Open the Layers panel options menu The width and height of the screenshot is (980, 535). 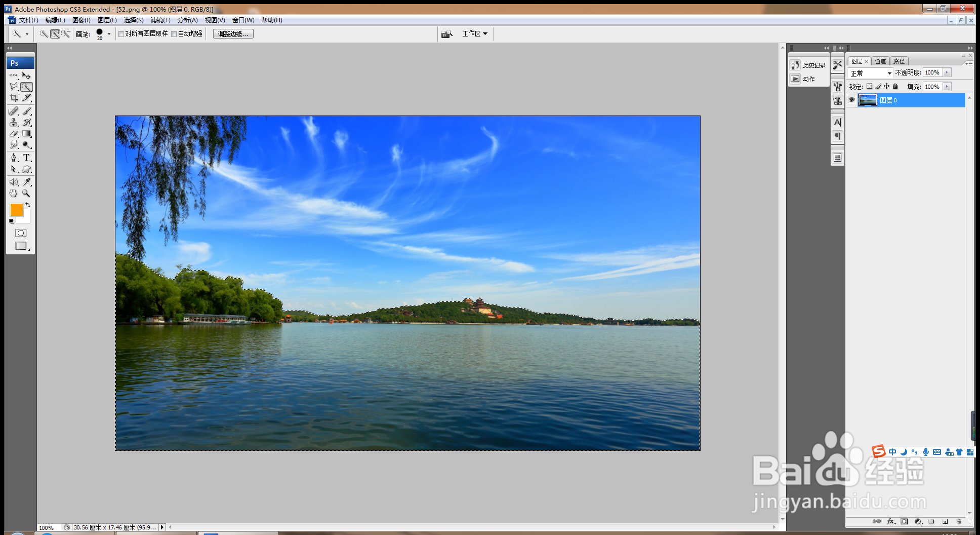968,63
